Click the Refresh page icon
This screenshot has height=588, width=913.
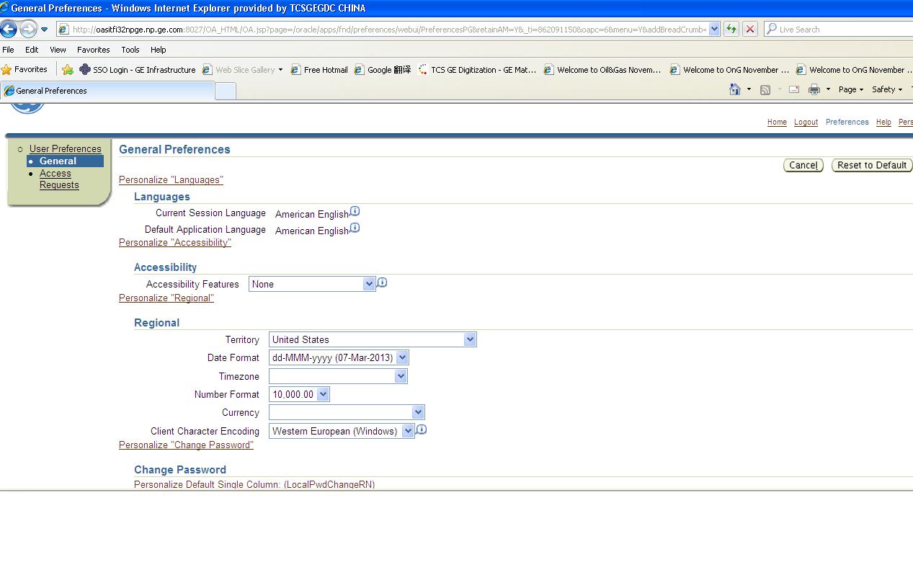pyautogui.click(x=731, y=29)
